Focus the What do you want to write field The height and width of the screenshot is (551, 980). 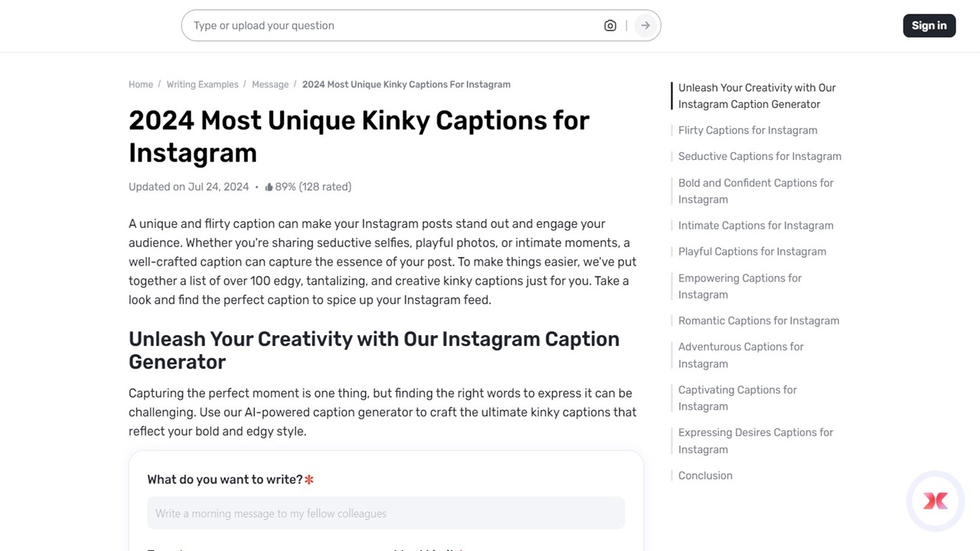[x=386, y=513]
